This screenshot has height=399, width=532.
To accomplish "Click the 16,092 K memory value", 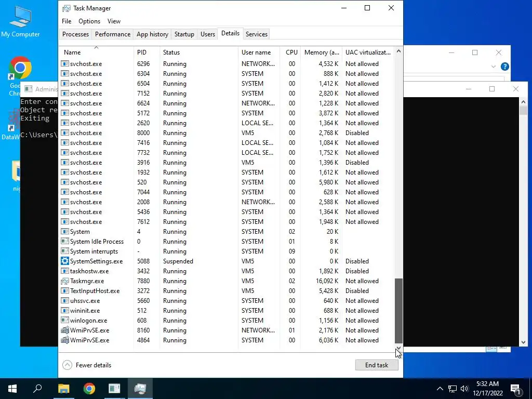I will [x=327, y=281].
